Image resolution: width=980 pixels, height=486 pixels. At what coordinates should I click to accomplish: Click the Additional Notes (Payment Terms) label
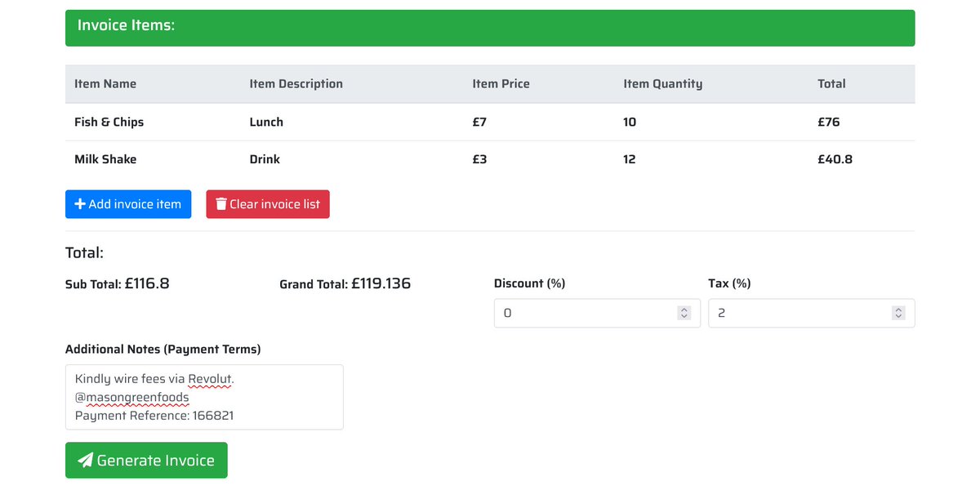click(x=163, y=349)
